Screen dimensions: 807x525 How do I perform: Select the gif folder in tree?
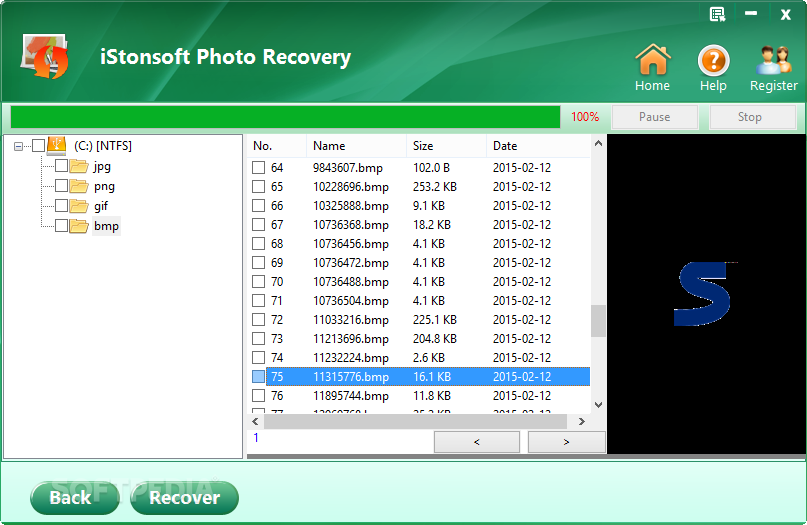pyautogui.click(x=101, y=206)
